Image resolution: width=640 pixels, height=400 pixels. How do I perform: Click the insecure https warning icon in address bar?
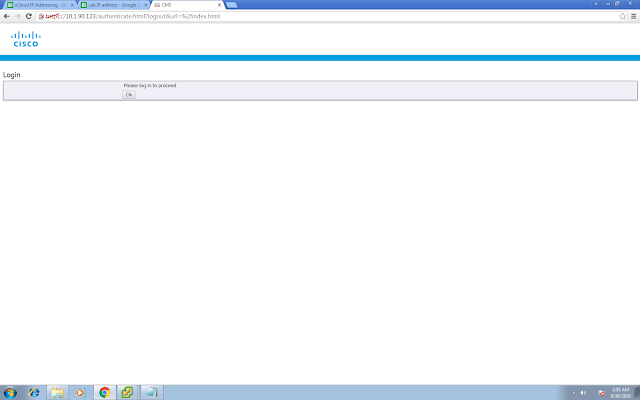pos(41,16)
